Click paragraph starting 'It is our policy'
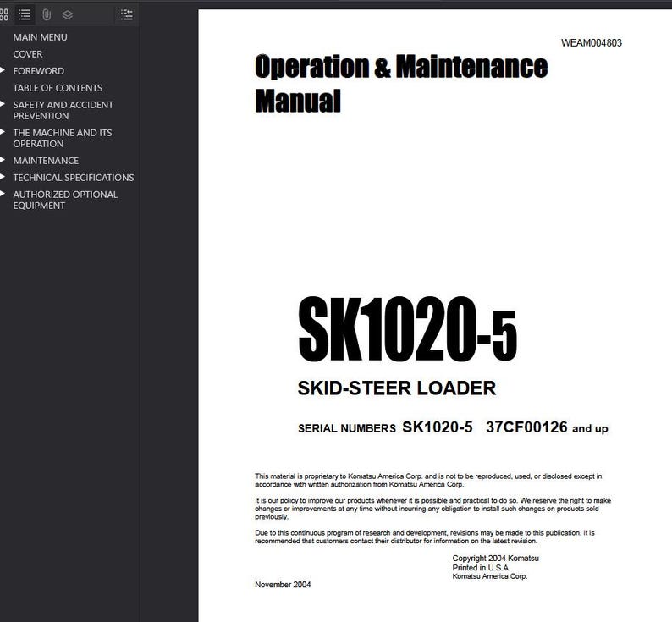The height and width of the screenshot is (622, 672). [x=432, y=509]
